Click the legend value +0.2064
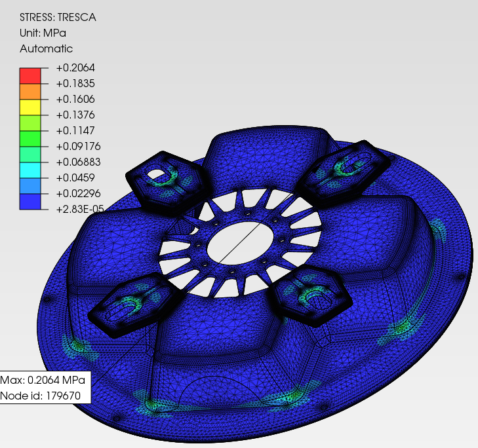This screenshot has height=448, width=478. pyautogui.click(x=75, y=67)
